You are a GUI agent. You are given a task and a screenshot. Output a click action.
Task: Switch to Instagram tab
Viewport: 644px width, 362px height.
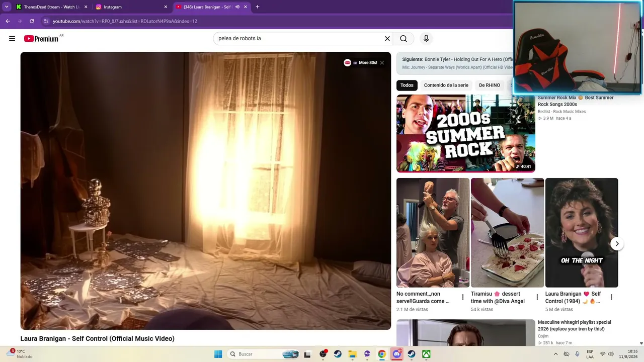click(132, 7)
